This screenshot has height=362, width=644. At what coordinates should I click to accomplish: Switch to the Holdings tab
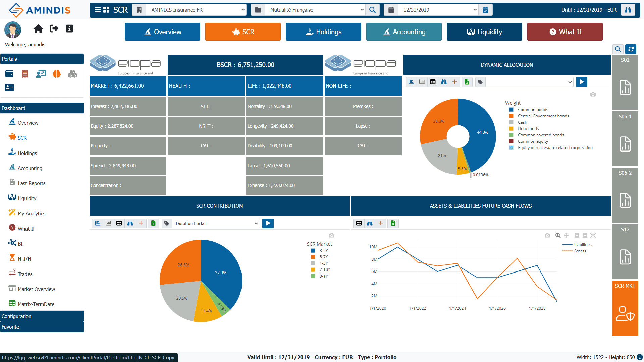pos(323,32)
